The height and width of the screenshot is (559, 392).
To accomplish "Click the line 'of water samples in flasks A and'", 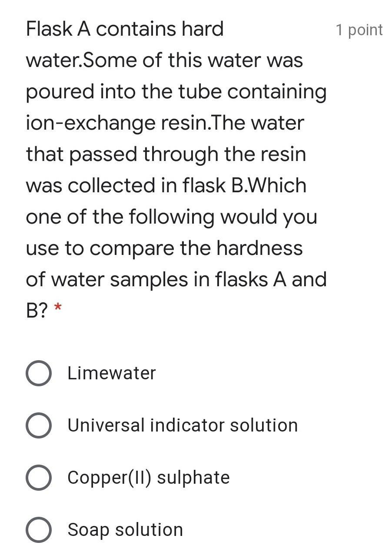I will tap(176, 280).
